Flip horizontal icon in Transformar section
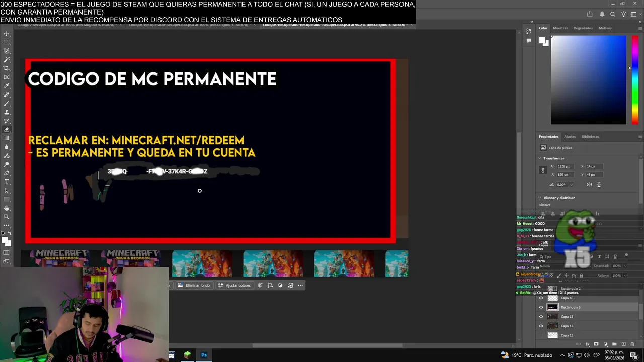The width and height of the screenshot is (644, 362). [x=590, y=185]
